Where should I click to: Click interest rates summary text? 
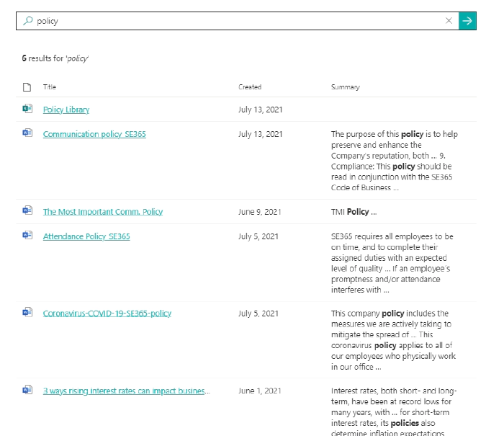[394, 412]
